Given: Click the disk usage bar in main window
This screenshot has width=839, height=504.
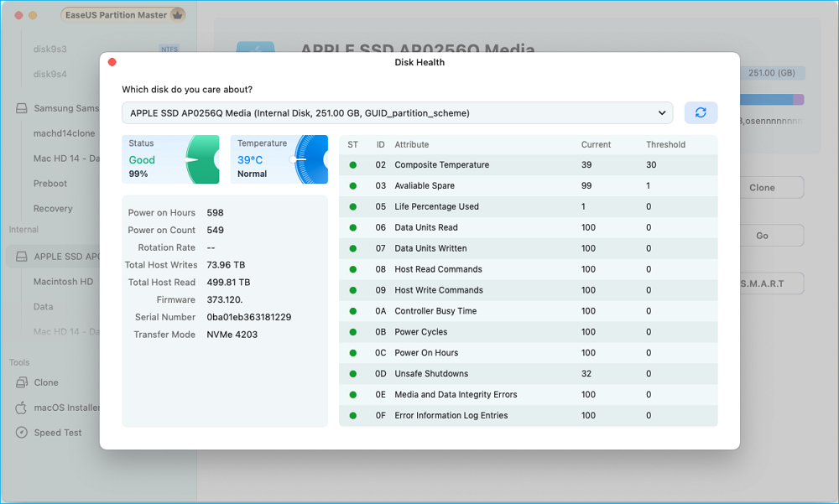Looking at the screenshot, I should click(x=772, y=100).
